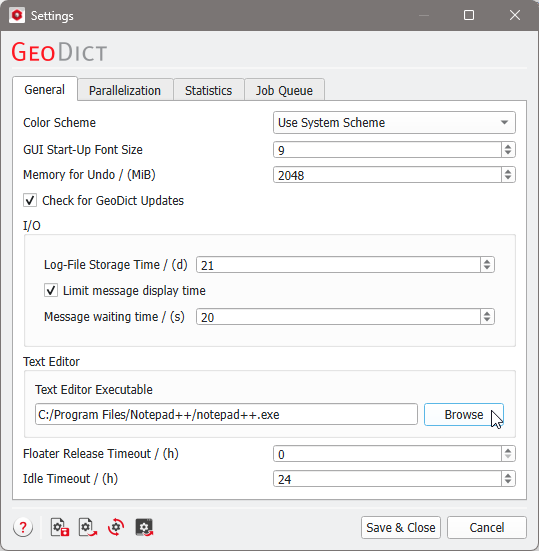
Task: Click the 'Color Scheme' label
Action: point(59,123)
